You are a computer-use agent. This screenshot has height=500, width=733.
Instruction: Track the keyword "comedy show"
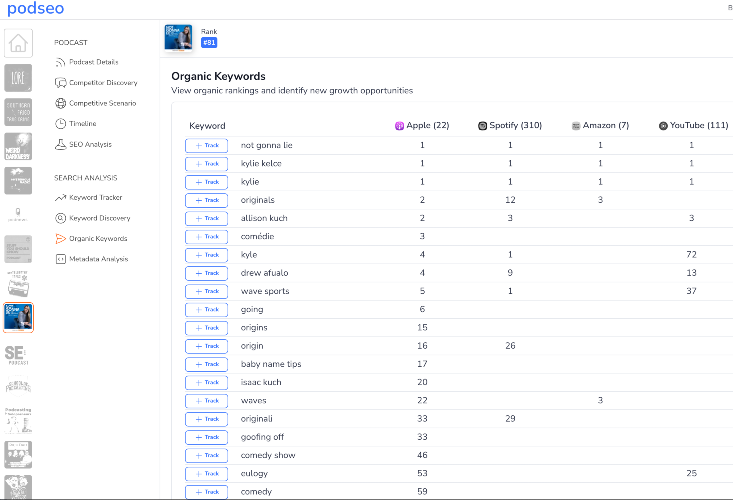click(x=207, y=456)
